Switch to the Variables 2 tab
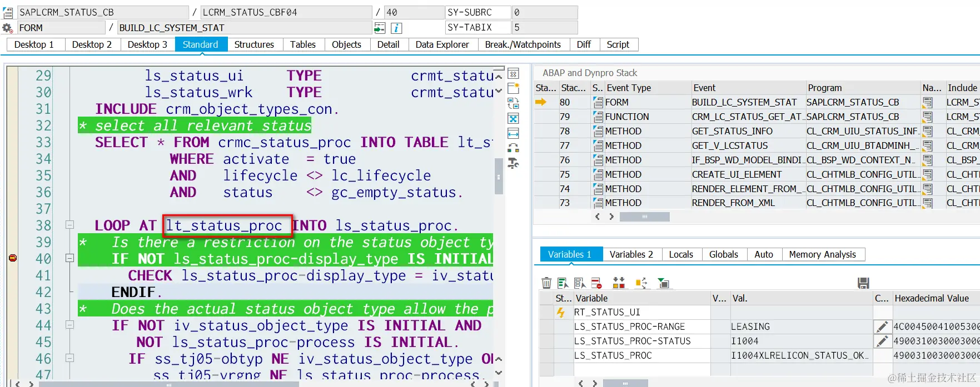The image size is (980, 387). point(631,254)
